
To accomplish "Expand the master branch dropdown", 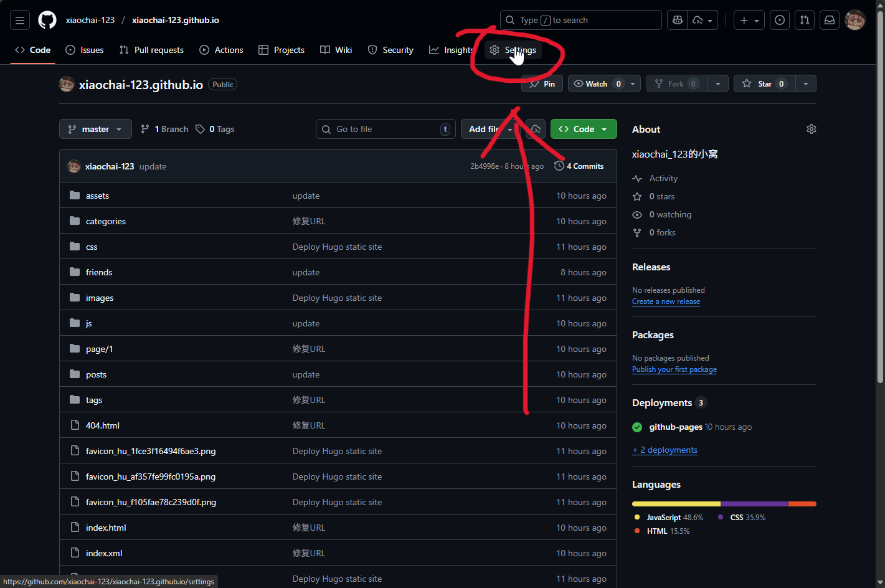I will [x=95, y=129].
